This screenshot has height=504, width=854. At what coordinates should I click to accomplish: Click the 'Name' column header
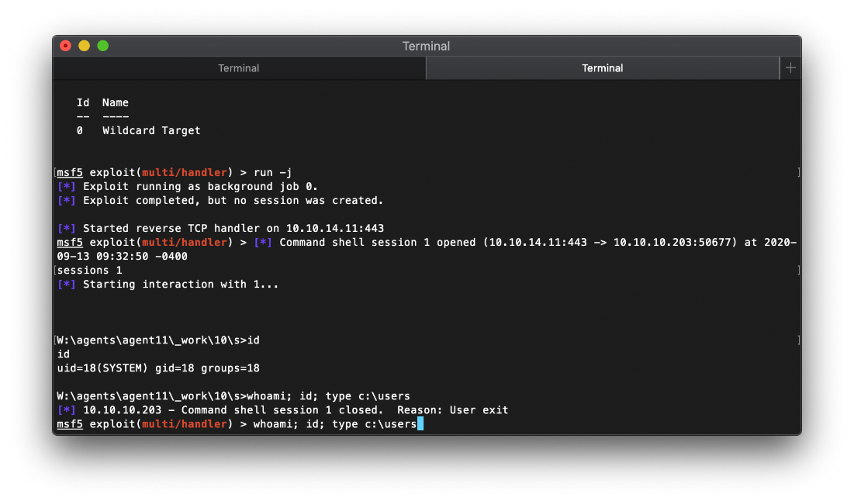click(x=116, y=103)
